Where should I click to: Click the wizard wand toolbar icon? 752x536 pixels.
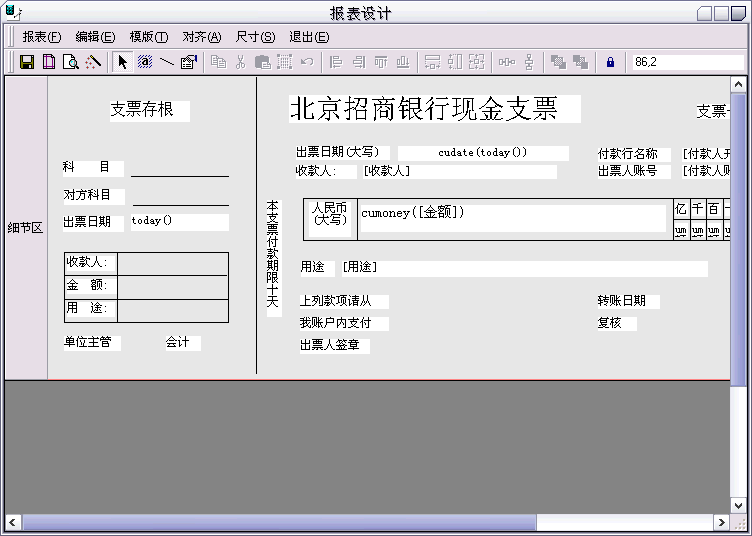93,62
